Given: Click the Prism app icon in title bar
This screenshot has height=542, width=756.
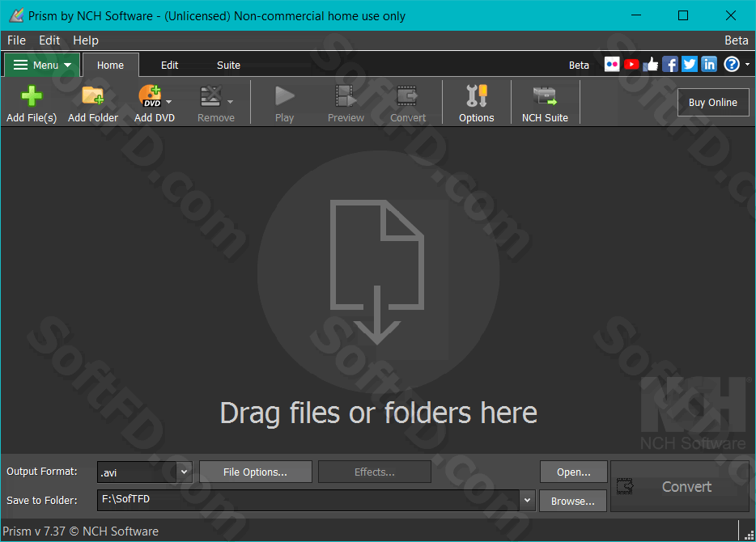Looking at the screenshot, I should point(16,15).
